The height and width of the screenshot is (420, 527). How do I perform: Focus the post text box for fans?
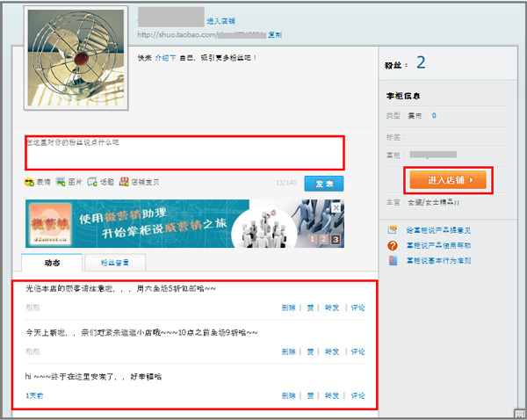(184, 153)
